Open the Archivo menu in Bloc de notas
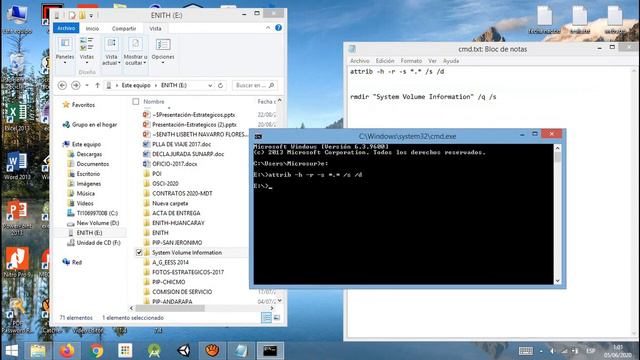 coord(360,61)
